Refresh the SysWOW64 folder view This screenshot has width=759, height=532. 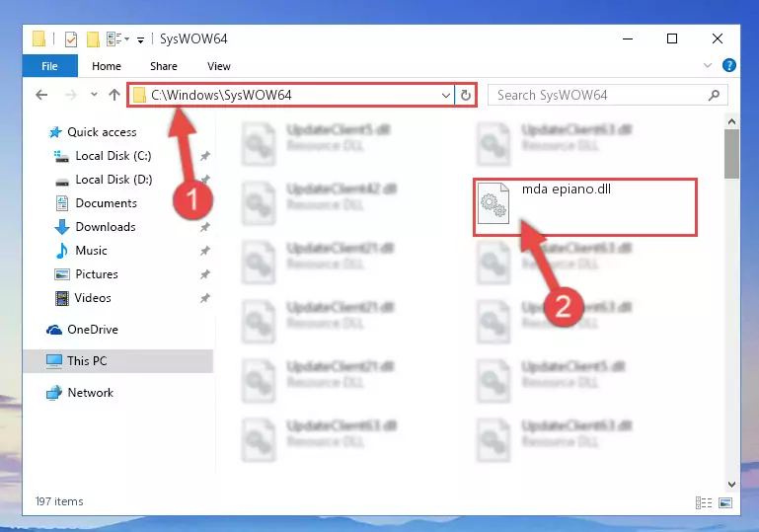[x=466, y=96]
